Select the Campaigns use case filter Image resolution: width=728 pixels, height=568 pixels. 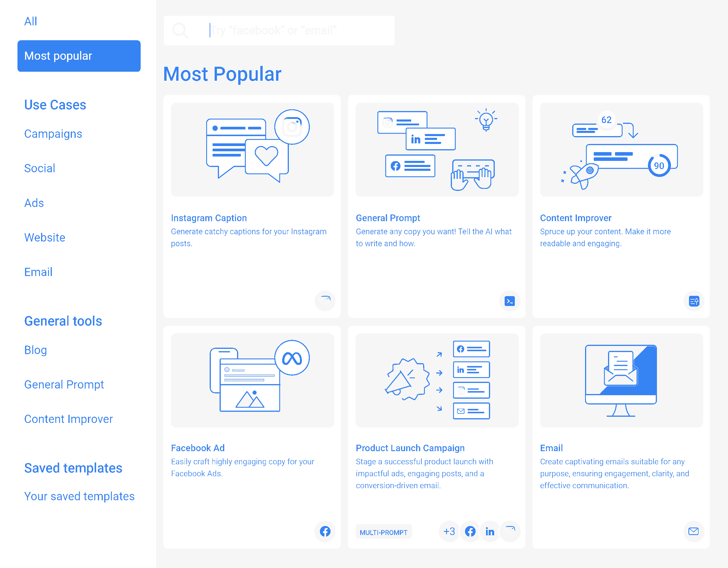pos(54,134)
